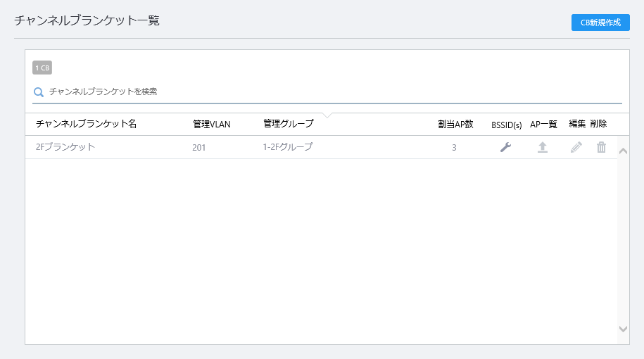This screenshot has width=644, height=359.
Task: Click the VLAN 201 cell
Action: tap(198, 147)
